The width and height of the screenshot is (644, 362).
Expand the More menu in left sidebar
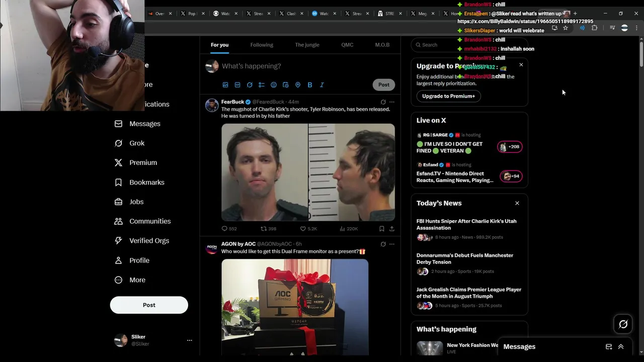tap(130, 280)
